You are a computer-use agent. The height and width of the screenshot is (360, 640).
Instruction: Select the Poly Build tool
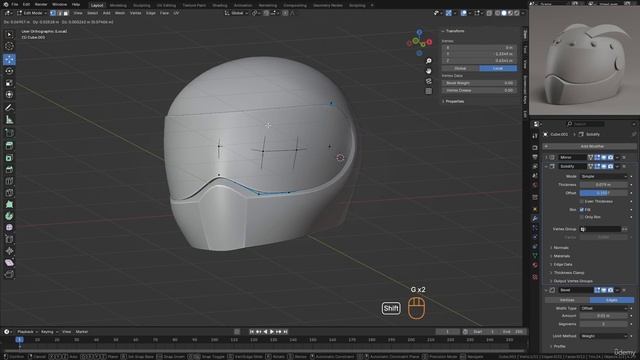(9, 204)
